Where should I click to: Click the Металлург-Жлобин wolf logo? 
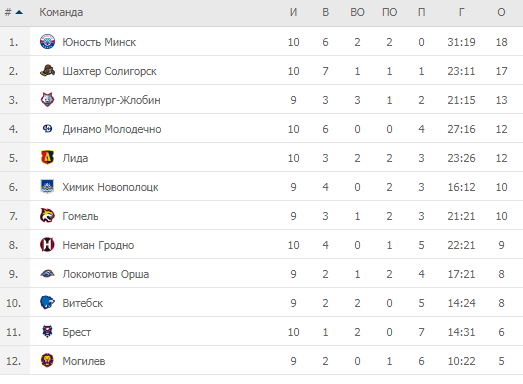coord(47,100)
